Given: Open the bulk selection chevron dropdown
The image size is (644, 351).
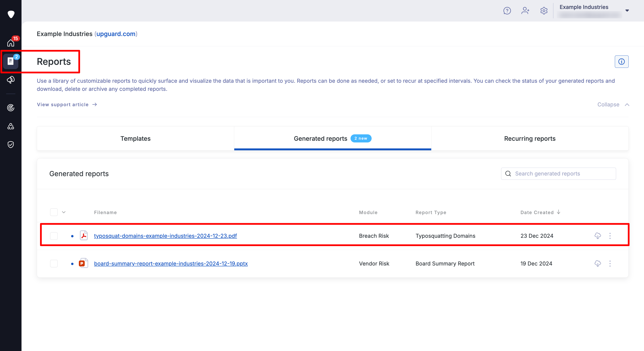Looking at the screenshot, I should pyautogui.click(x=64, y=212).
